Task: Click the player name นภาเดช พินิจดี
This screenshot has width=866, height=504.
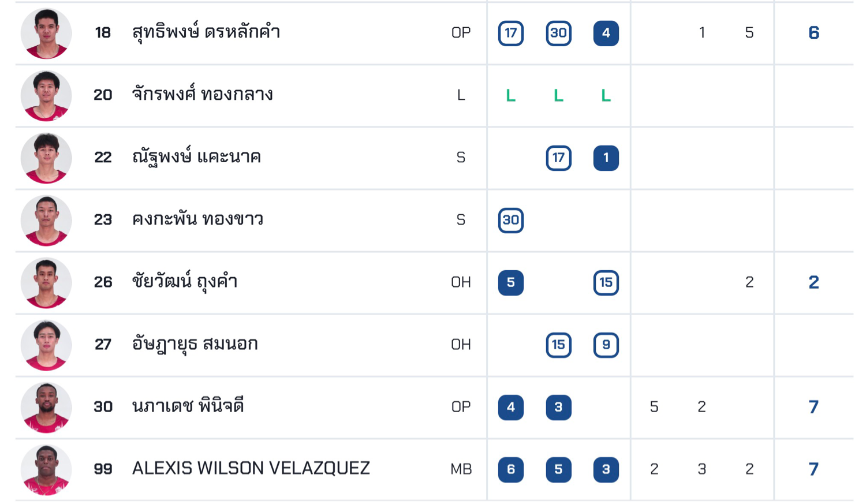Action: [188, 406]
